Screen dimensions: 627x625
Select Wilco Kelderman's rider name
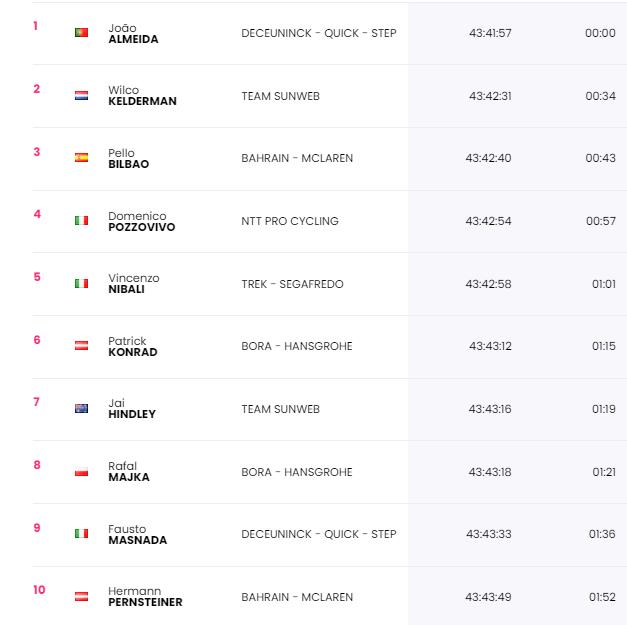point(142,96)
